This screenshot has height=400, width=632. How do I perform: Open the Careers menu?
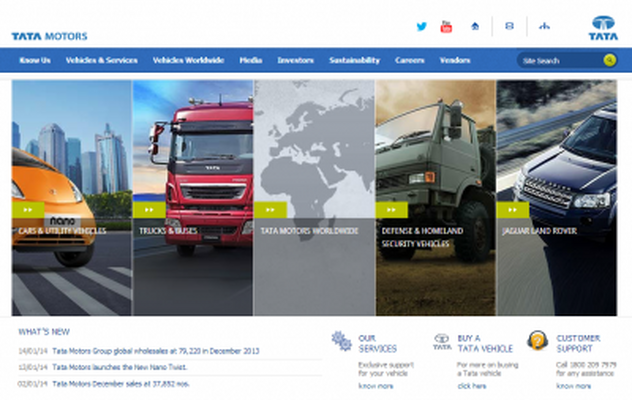pos(410,60)
